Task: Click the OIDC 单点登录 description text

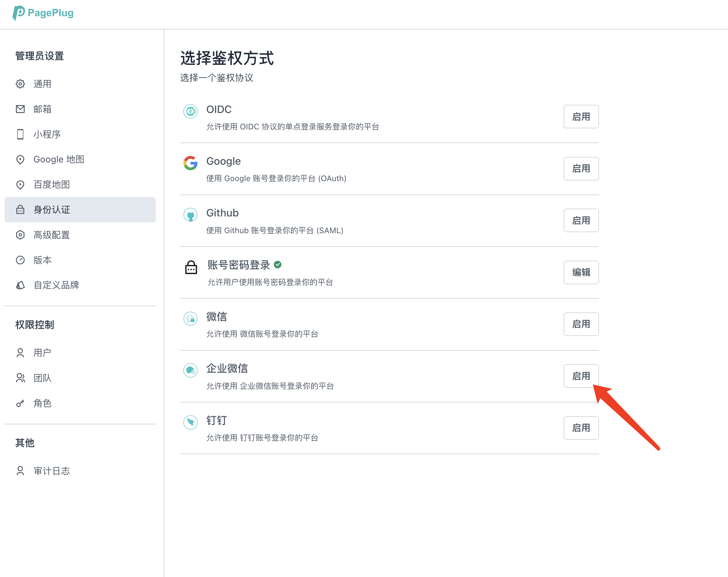Action: [293, 127]
